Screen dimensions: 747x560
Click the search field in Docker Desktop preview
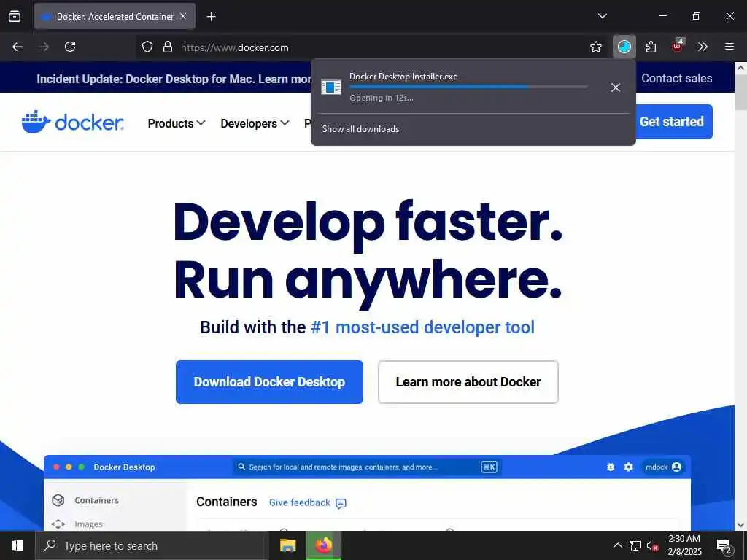coord(367,467)
